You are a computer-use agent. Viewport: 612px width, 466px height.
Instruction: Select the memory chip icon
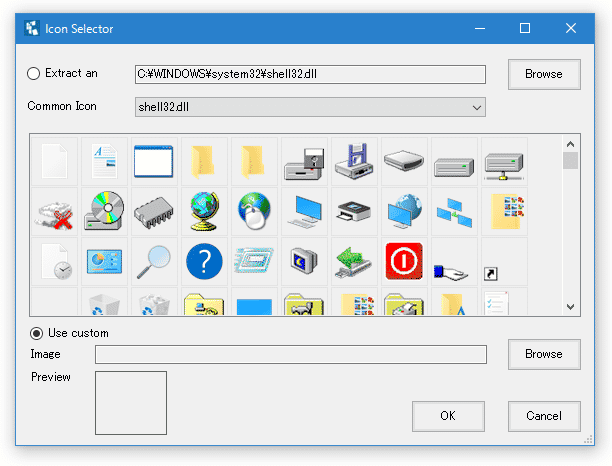tap(153, 213)
